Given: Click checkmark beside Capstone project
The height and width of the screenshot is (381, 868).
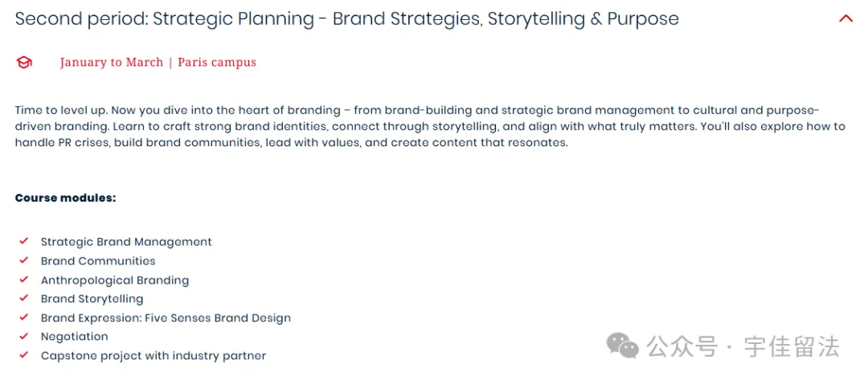Looking at the screenshot, I should tap(23, 355).
